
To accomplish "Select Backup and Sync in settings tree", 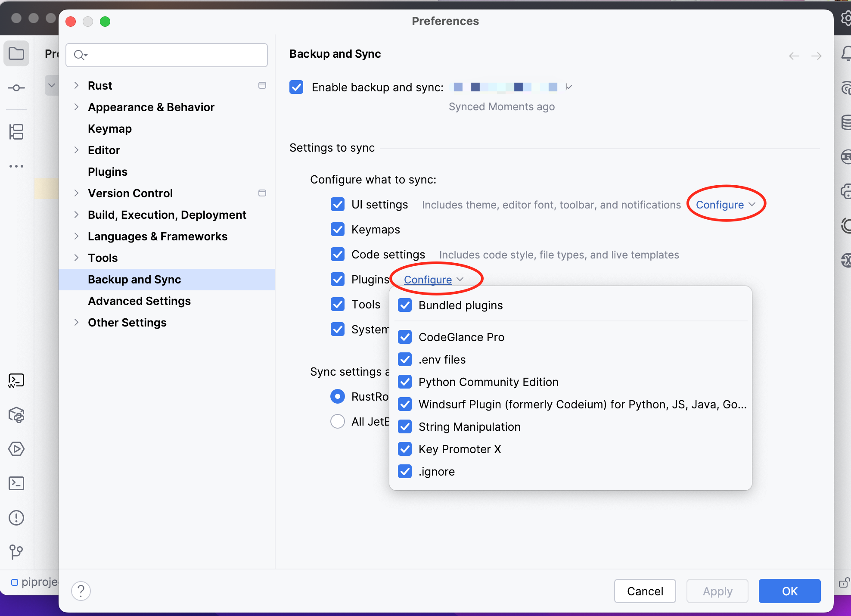I will (167, 279).
